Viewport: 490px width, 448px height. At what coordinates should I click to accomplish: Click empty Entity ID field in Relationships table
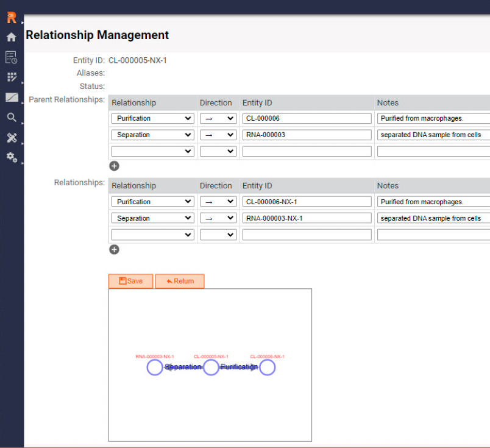(x=307, y=235)
